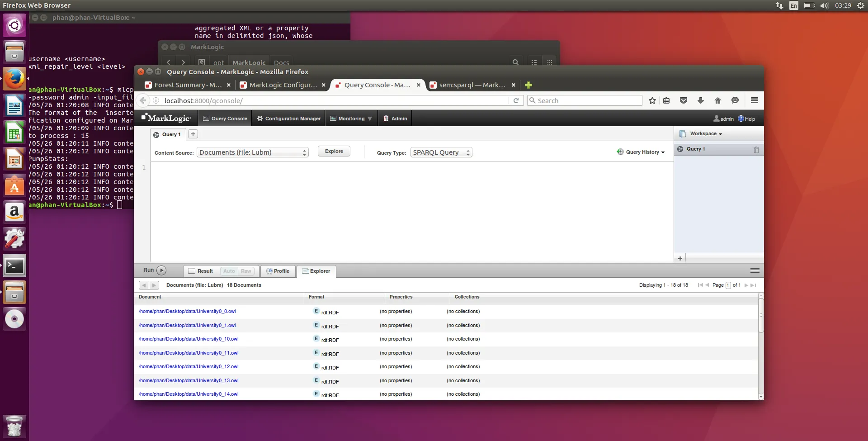
Task: Toggle Raw result rendering
Action: pyautogui.click(x=246, y=271)
